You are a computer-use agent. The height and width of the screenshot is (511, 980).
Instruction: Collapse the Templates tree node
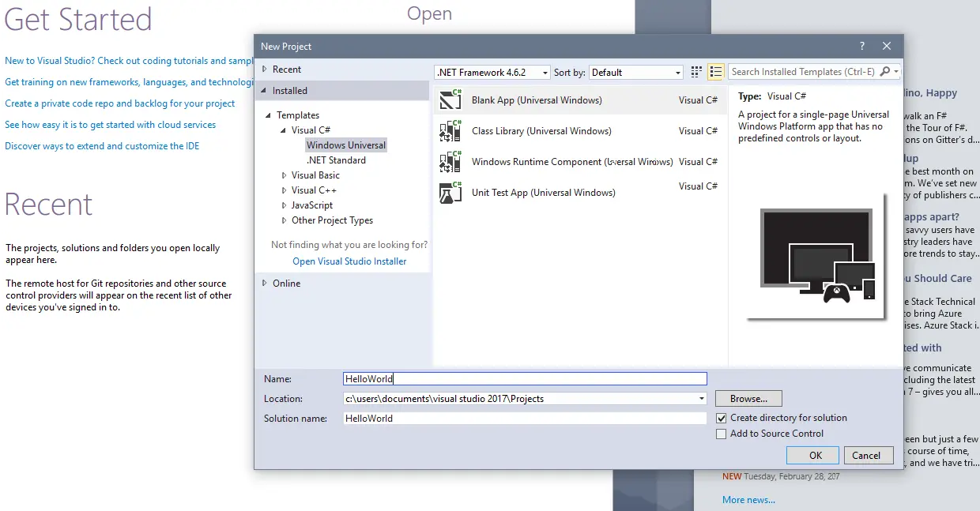tap(269, 115)
